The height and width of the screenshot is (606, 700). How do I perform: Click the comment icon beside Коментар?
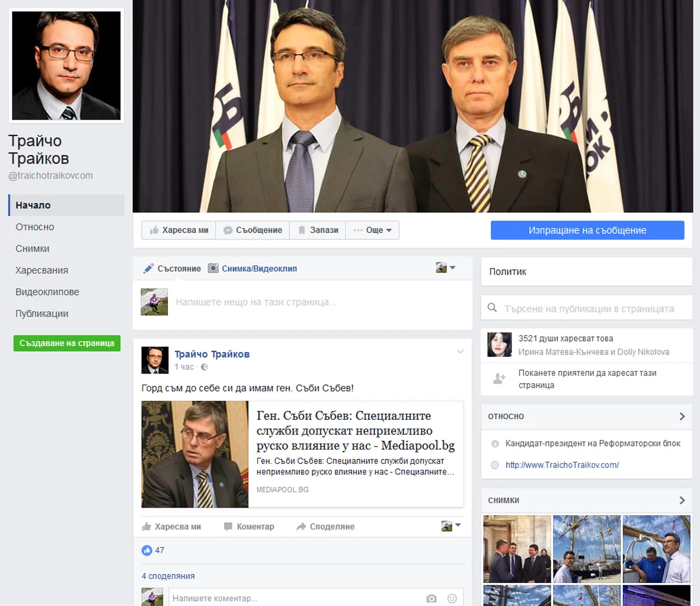click(228, 527)
